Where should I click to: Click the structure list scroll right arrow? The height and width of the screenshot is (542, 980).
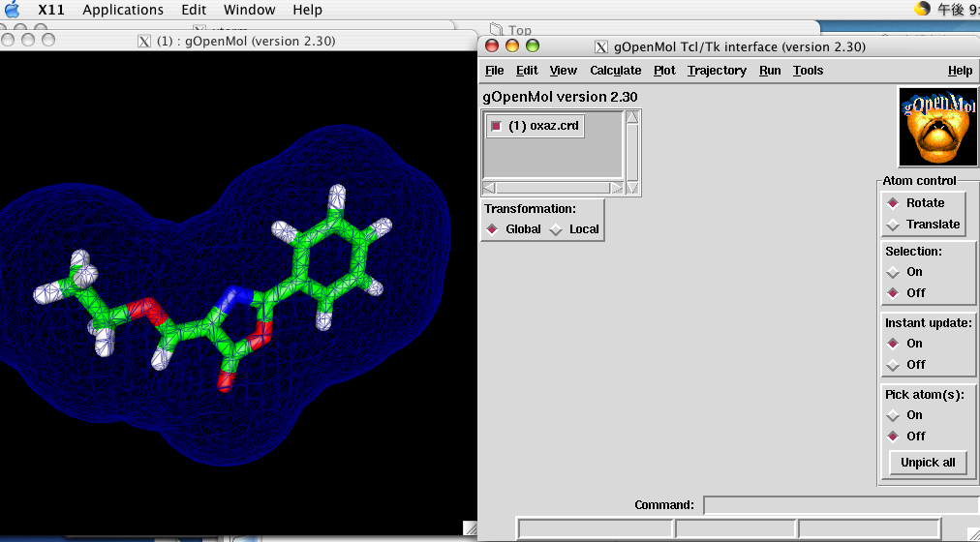(617, 188)
